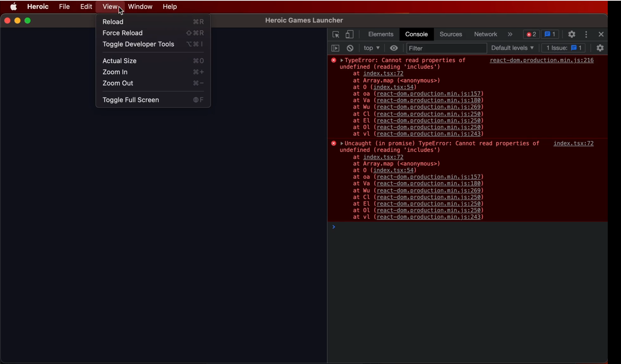Click the blue warning count badge
621x364 pixels.
pyautogui.click(x=550, y=34)
